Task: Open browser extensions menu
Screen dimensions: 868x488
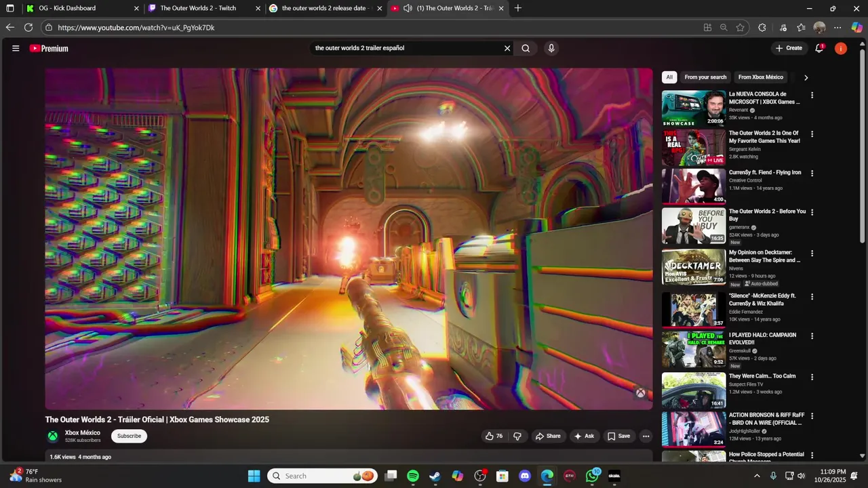Action: [x=762, y=28]
